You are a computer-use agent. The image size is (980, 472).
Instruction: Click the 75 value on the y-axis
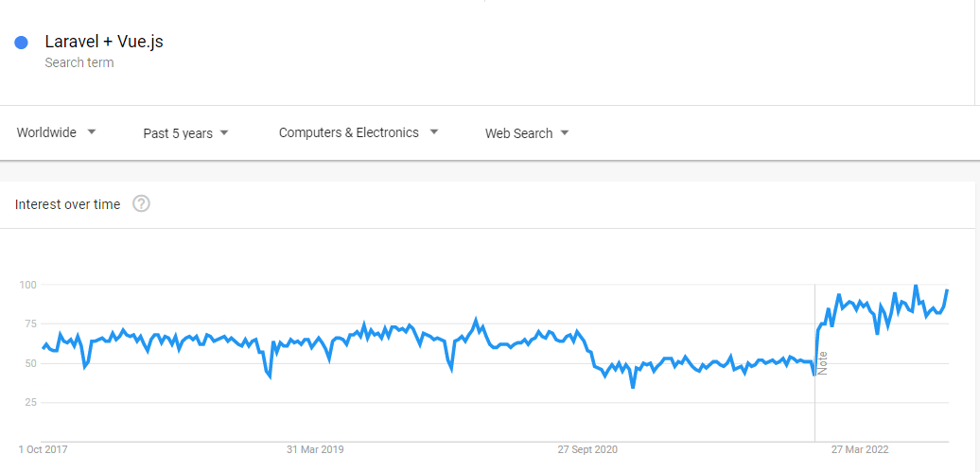coord(29,323)
